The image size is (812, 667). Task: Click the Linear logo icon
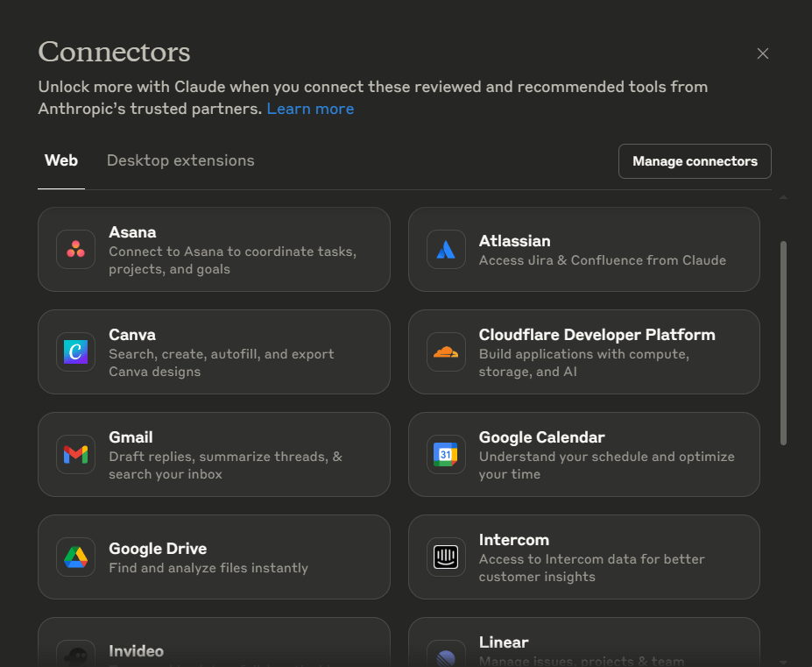(446, 656)
